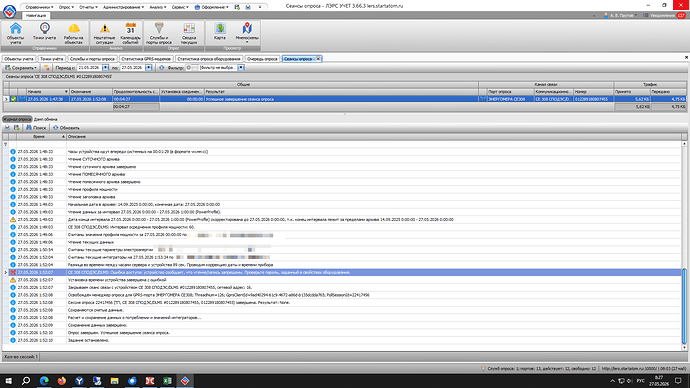This screenshot has height=388, width=690.
Task: Click the LERS application logo button
Action: coord(9,11)
